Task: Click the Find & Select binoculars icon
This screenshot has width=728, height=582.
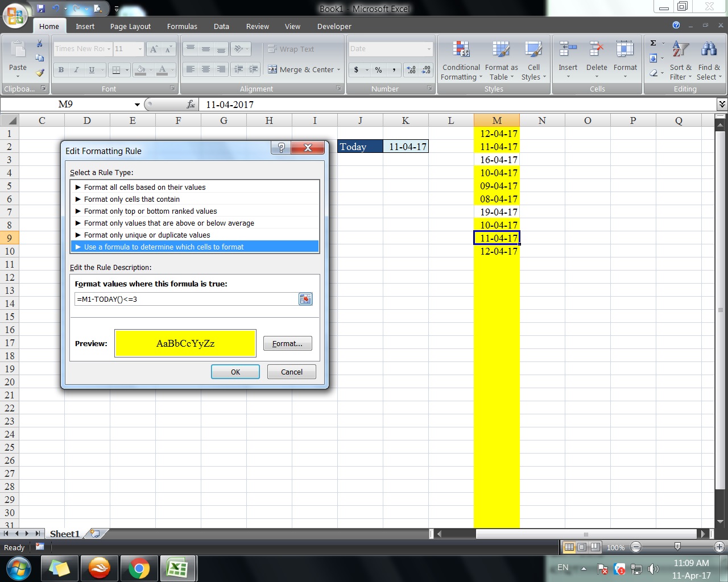Action: click(x=709, y=50)
